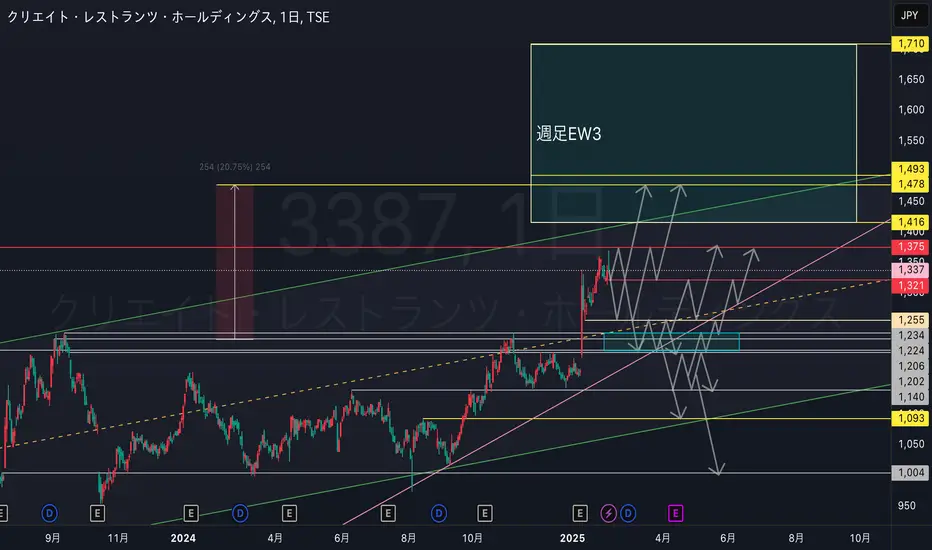Open the JPY currency selector
This screenshot has height=550, width=932.
click(909, 15)
